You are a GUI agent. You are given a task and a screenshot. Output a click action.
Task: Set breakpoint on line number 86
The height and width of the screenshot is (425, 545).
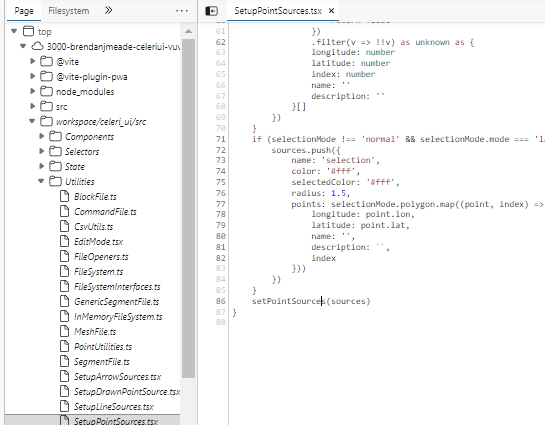pyautogui.click(x=220, y=301)
